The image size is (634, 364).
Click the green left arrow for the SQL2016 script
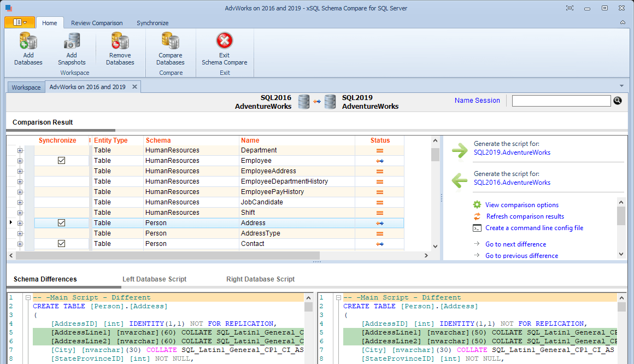click(460, 180)
